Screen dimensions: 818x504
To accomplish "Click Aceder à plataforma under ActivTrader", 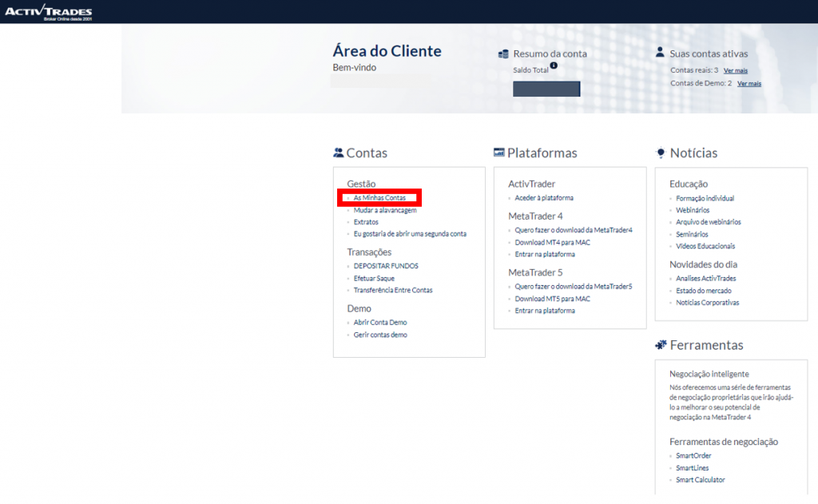I will tap(544, 198).
